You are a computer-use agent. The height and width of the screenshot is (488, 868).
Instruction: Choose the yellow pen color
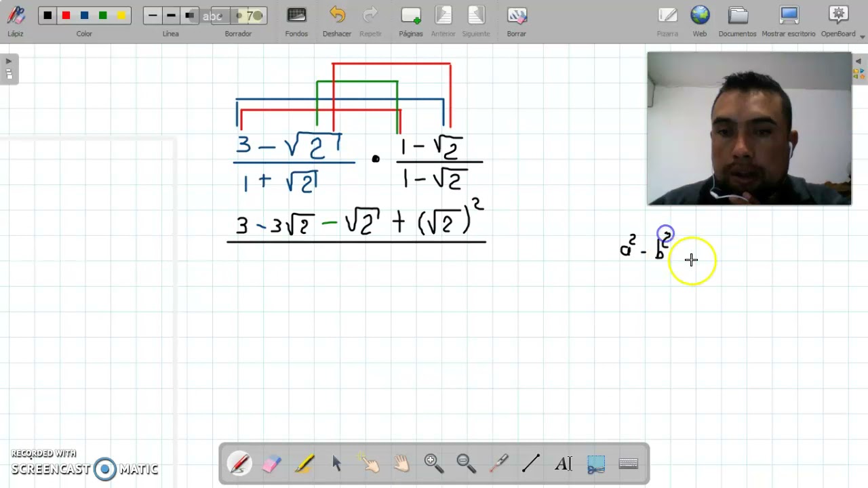(121, 16)
